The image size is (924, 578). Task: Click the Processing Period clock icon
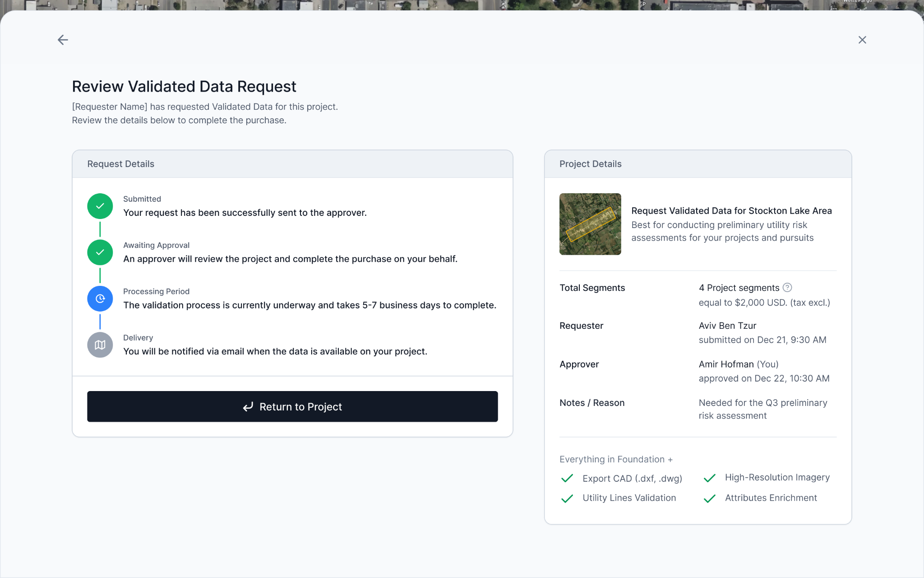[100, 298]
